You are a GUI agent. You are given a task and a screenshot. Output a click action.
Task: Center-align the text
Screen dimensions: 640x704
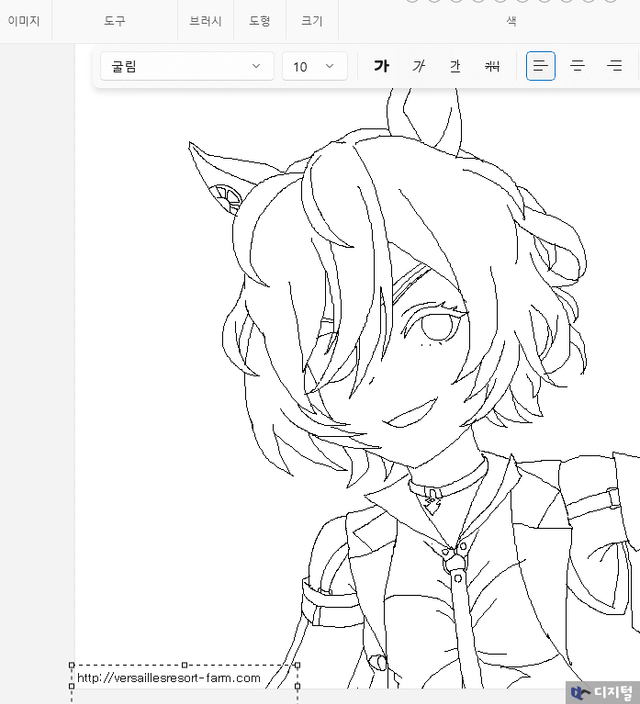pyautogui.click(x=577, y=67)
